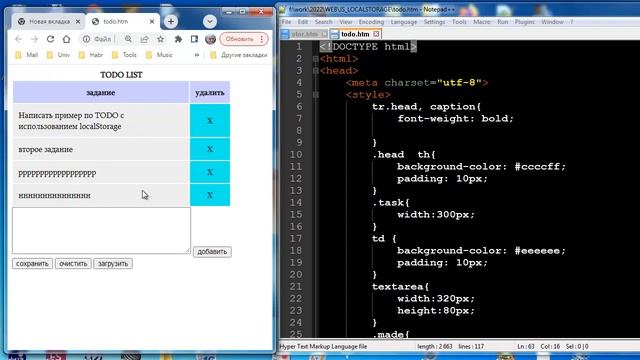Click the #eeeeee color value in code
Image resolution: width=640 pixels, height=360 pixels.
[x=537, y=251]
